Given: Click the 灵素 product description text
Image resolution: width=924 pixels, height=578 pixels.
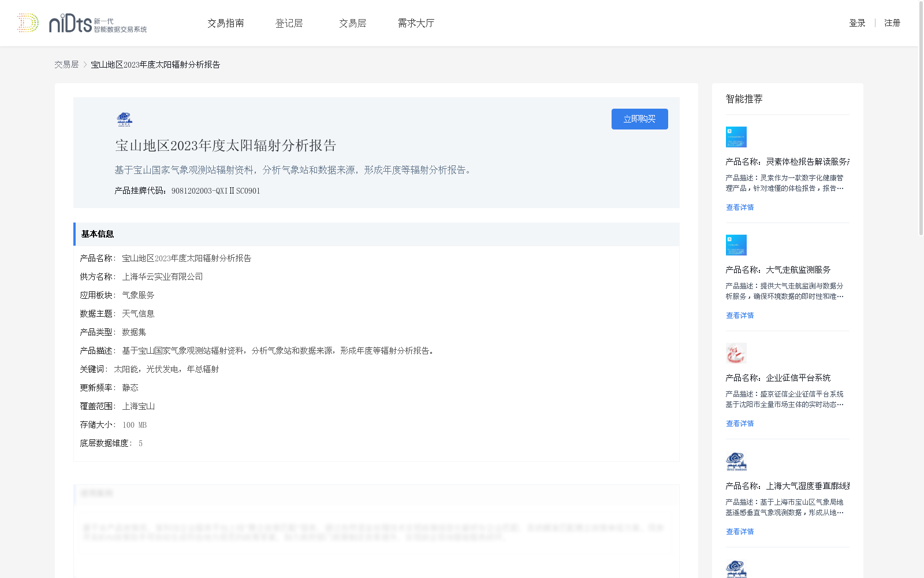Looking at the screenshot, I should pyautogui.click(x=785, y=183).
